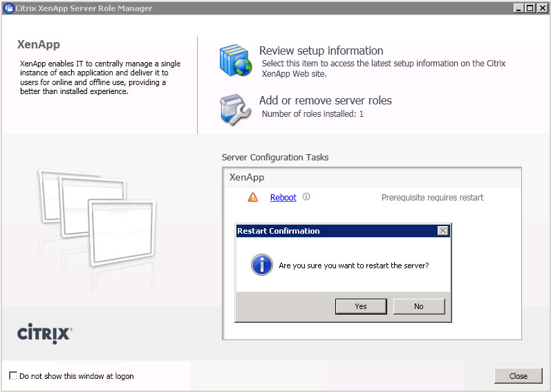
Task: Click Yes to confirm server restart
Action: tap(361, 306)
